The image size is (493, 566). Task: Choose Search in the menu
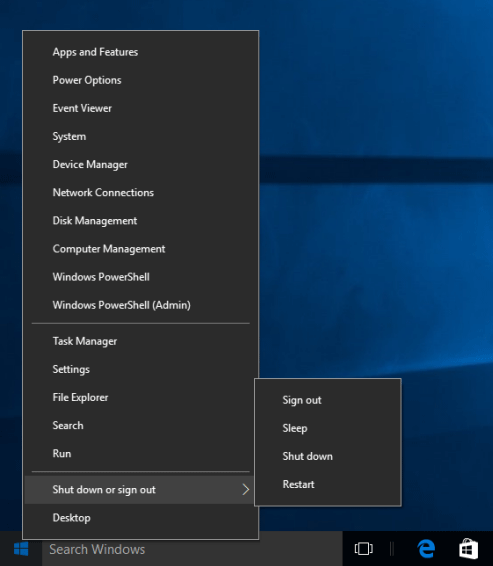(x=140, y=426)
